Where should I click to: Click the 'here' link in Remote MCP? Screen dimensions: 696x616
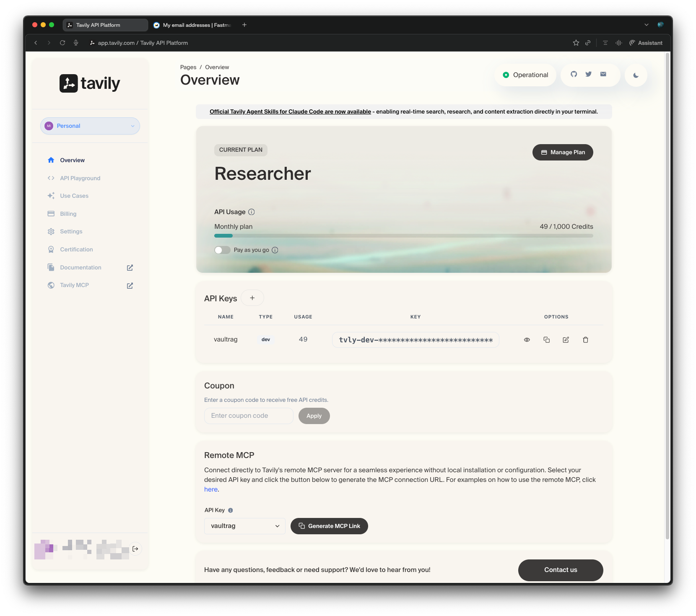pyautogui.click(x=211, y=489)
